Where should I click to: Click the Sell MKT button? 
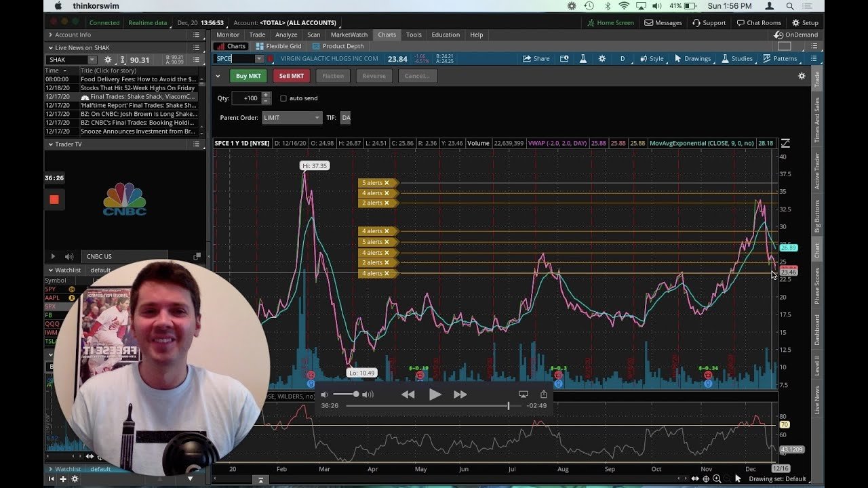(292, 76)
